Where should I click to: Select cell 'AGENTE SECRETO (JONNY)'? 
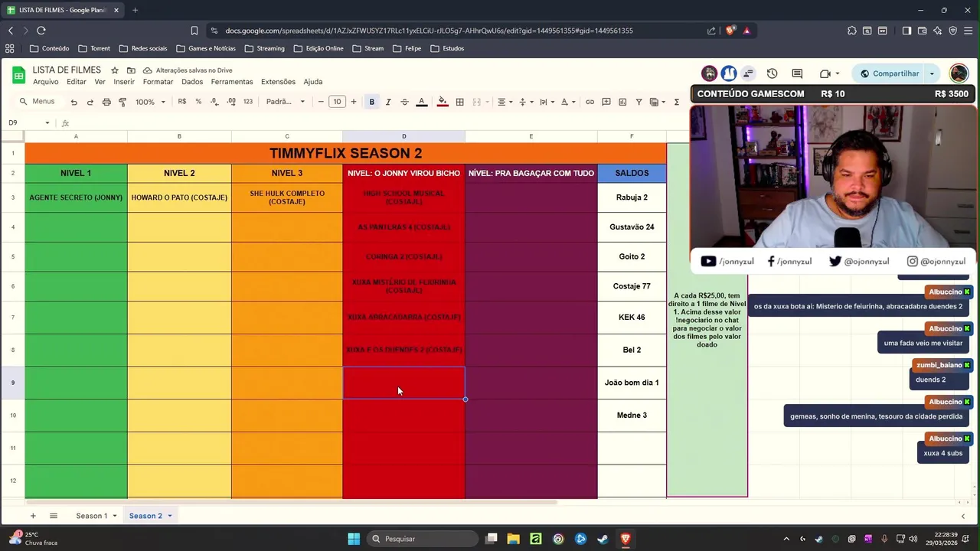(76, 197)
